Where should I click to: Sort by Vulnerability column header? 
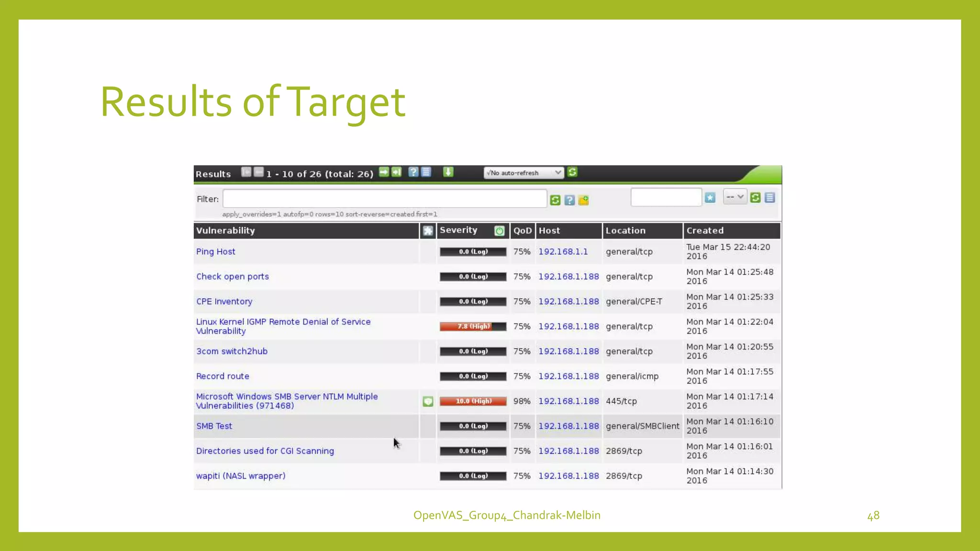(x=225, y=231)
